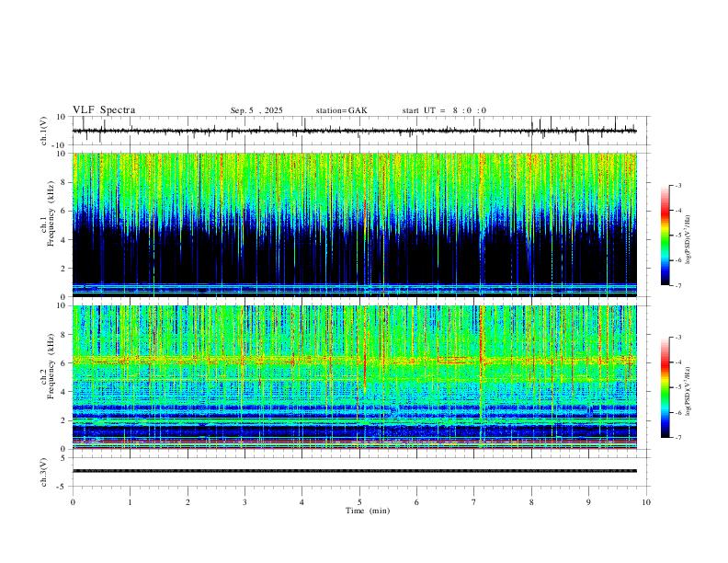Click the 'start UT = 8 : 0 : 0' text
The width and height of the screenshot is (728, 563).
tap(444, 110)
